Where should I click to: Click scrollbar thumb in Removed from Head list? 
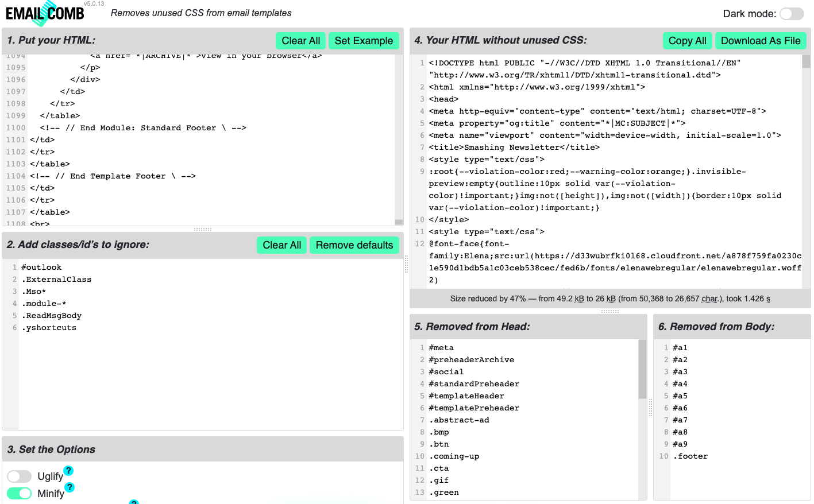coord(642,369)
